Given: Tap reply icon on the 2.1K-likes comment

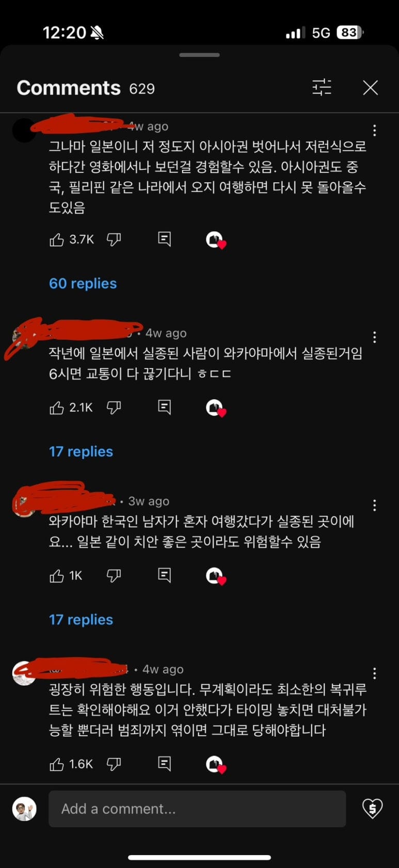Looking at the screenshot, I should [x=164, y=407].
